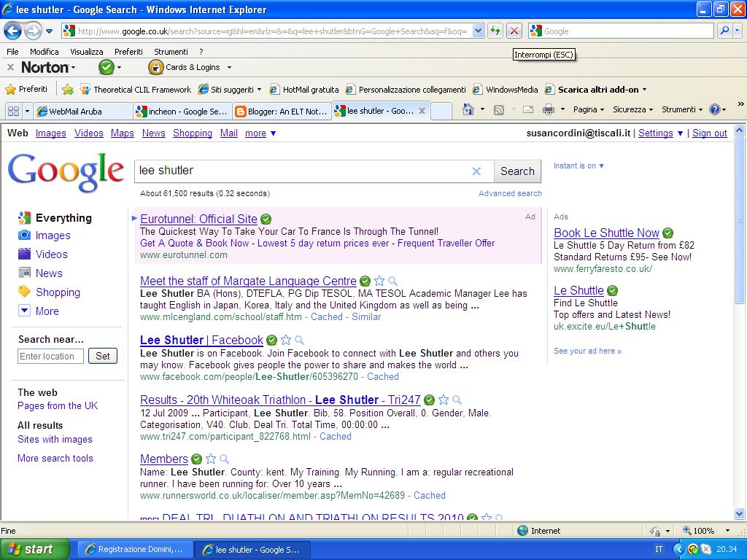
Task: Click the Norton safe badge next to Eurotunnel
Action: point(266,219)
